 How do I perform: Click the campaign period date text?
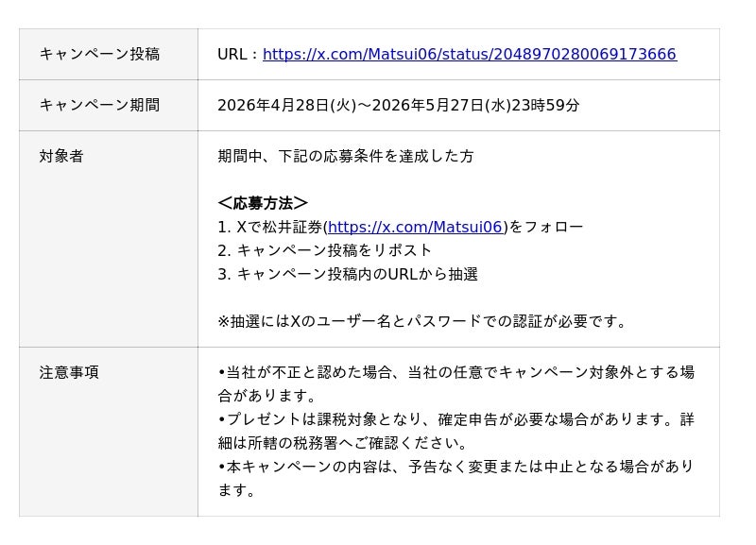pos(398,105)
